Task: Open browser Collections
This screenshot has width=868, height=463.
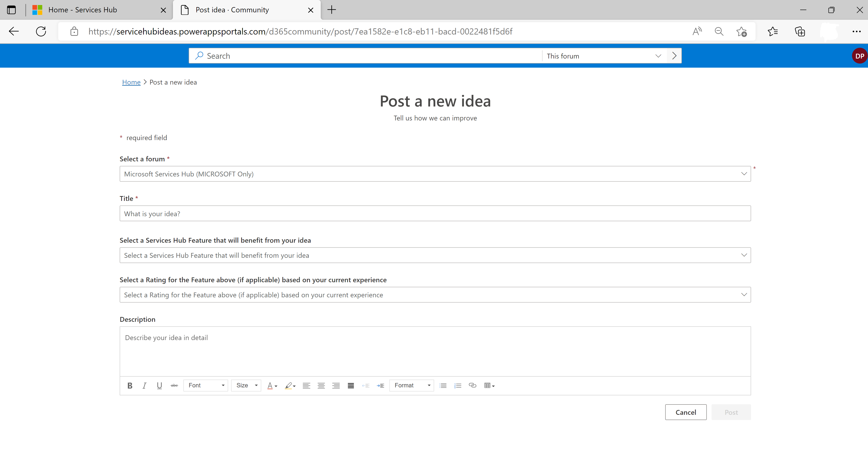Action: click(800, 31)
